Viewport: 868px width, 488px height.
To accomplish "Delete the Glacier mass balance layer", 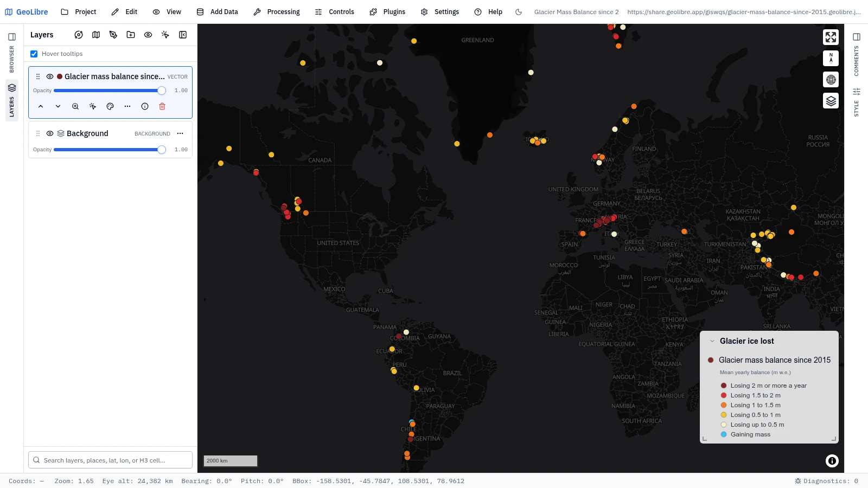I will pyautogui.click(x=162, y=106).
